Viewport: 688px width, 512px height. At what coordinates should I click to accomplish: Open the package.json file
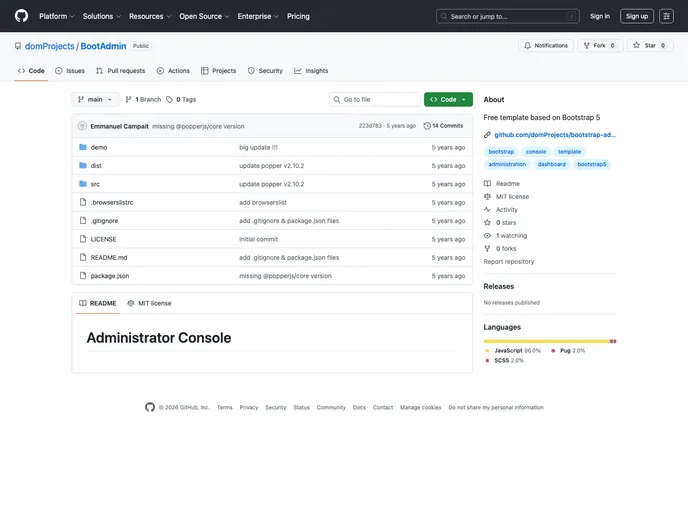click(x=110, y=276)
